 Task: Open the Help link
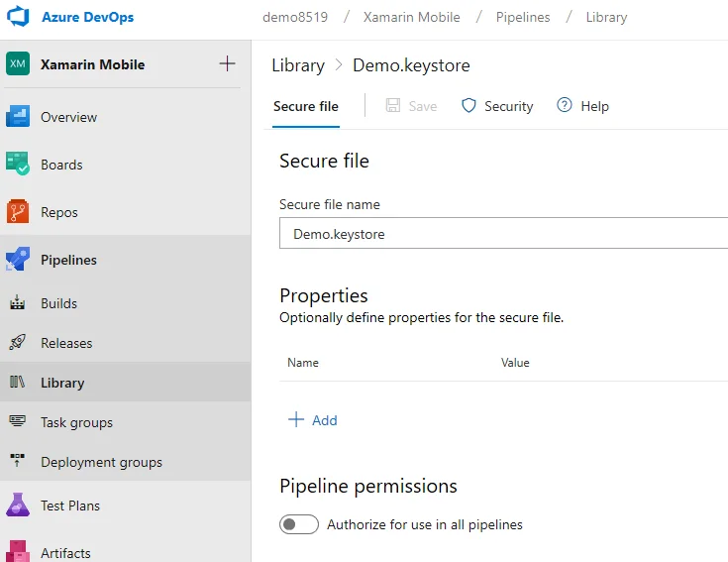(x=594, y=106)
